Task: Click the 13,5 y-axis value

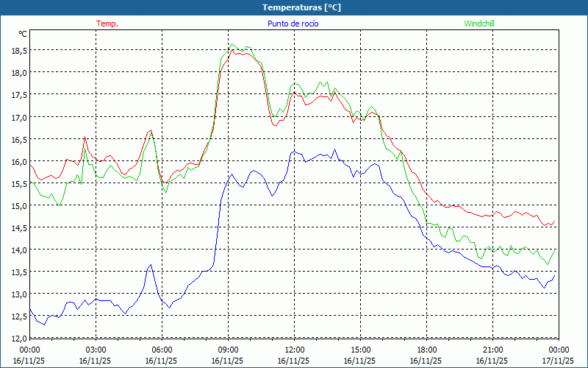Action: click(19, 272)
